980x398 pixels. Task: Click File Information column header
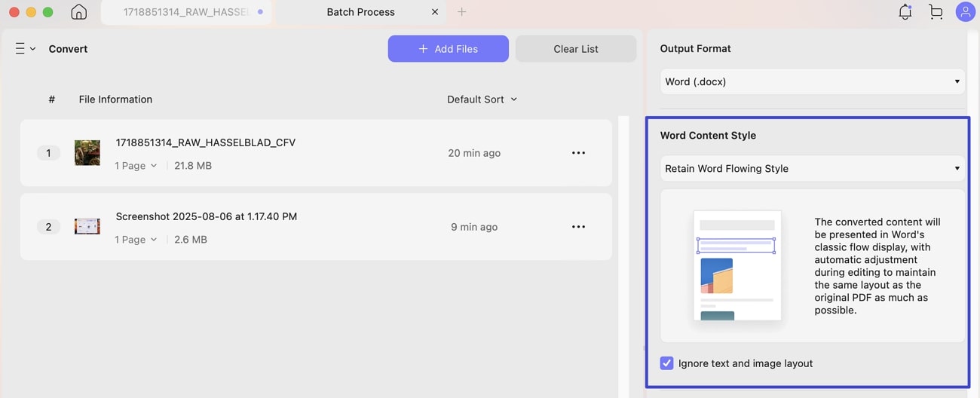pos(115,99)
